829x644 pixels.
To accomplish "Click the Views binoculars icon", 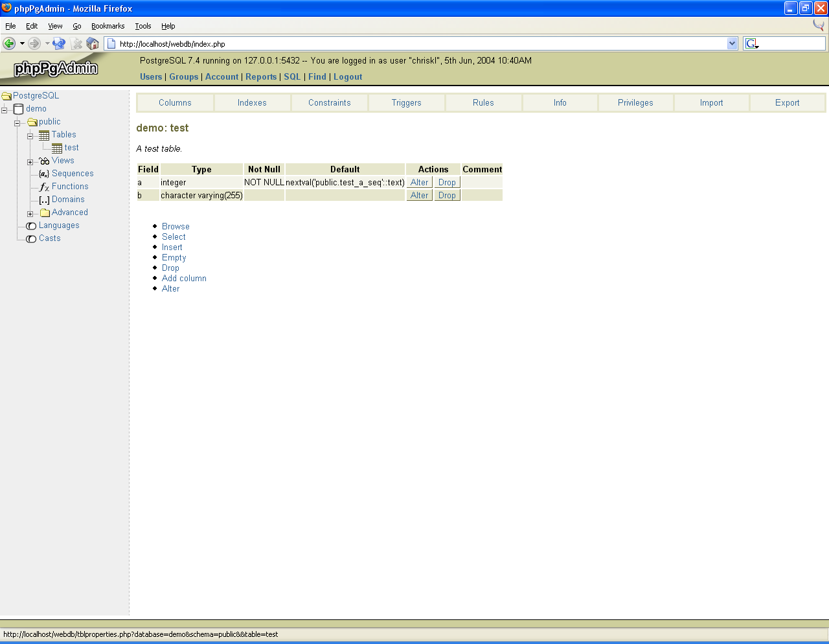I will [44, 161].
